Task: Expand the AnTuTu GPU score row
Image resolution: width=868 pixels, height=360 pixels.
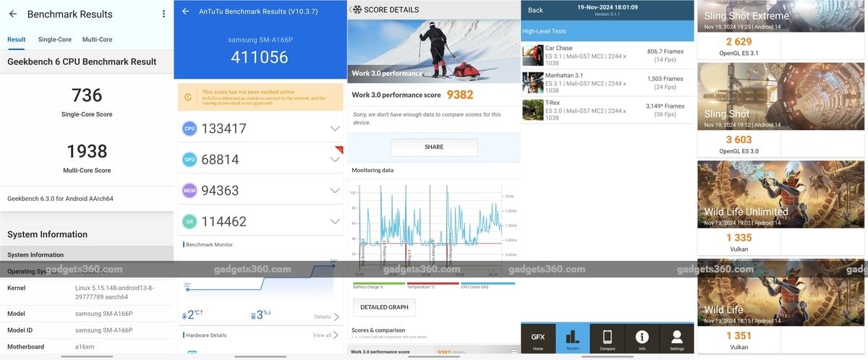Action: (335, 160)
